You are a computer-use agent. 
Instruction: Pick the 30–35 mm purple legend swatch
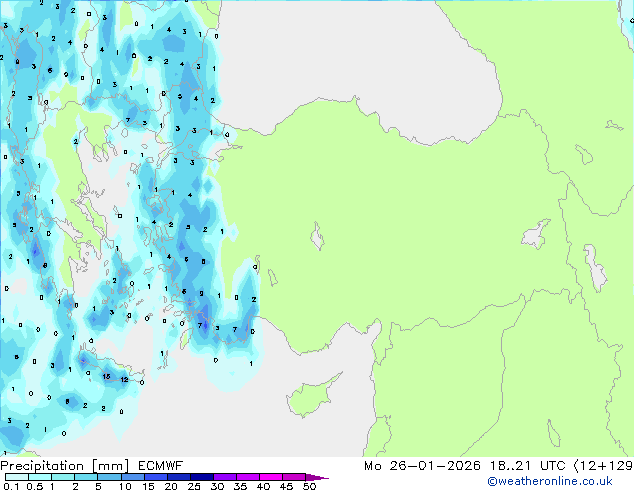(x=225, y=477)
